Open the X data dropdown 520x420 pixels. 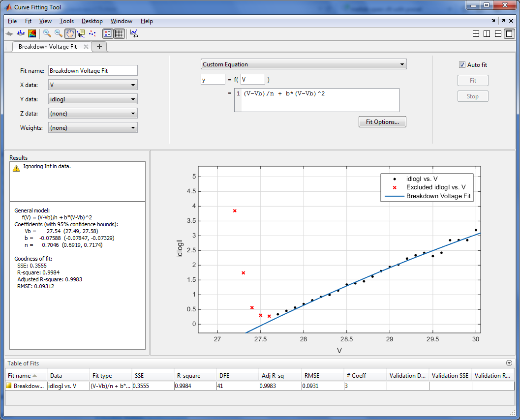[92, 85]
